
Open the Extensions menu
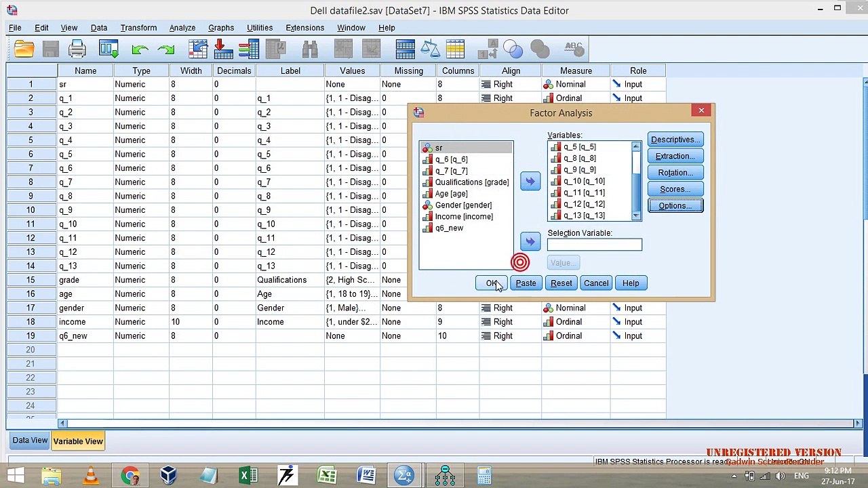click(304, 28)
